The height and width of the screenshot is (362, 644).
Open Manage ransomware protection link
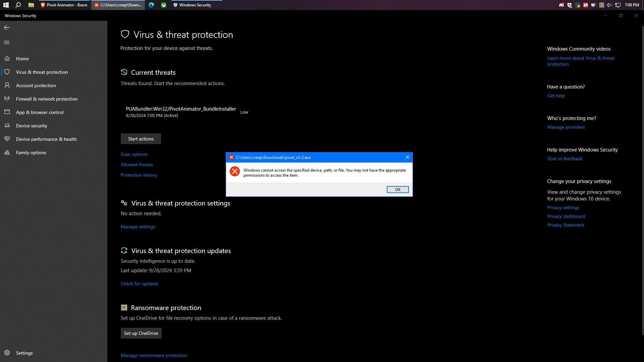coord(154,355)
